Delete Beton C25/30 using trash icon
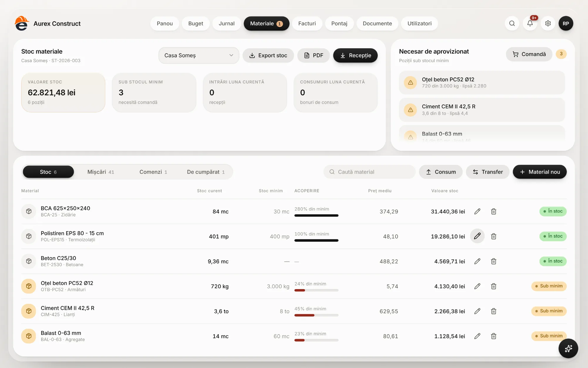Screen dimensions: 588x368 pyautogui.click(x=494, y=261)
